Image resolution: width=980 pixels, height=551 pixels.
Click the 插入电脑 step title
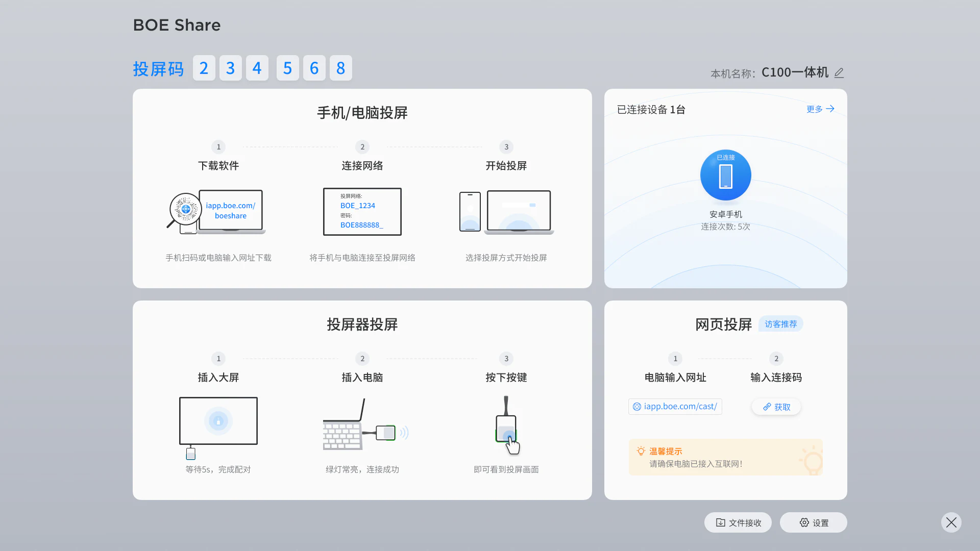coord(362,378)
